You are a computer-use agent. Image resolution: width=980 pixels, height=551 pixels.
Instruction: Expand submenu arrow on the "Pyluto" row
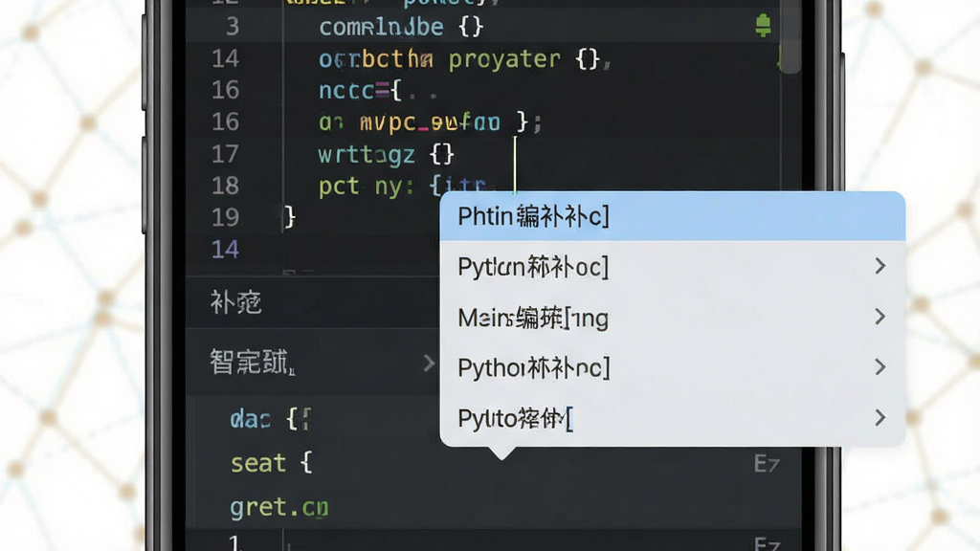point(880,417)
